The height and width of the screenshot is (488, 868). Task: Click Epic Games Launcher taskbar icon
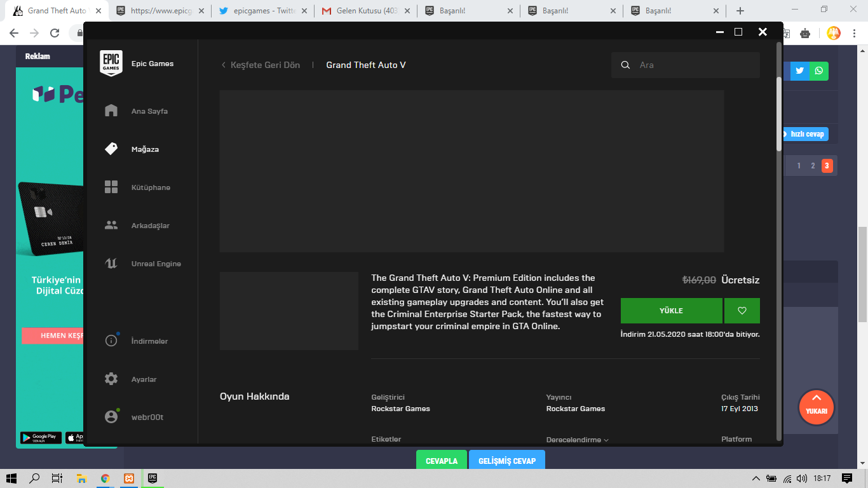153,478
